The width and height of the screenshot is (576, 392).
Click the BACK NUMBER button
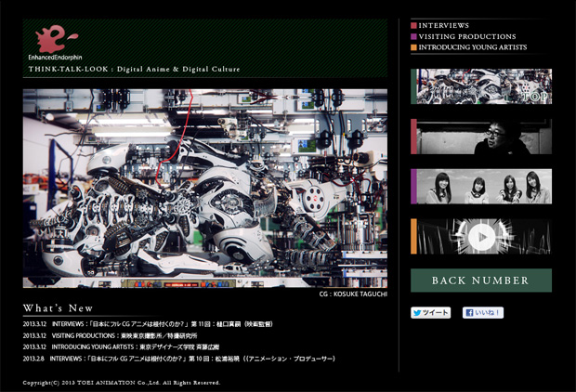click(x=481, y=280)
